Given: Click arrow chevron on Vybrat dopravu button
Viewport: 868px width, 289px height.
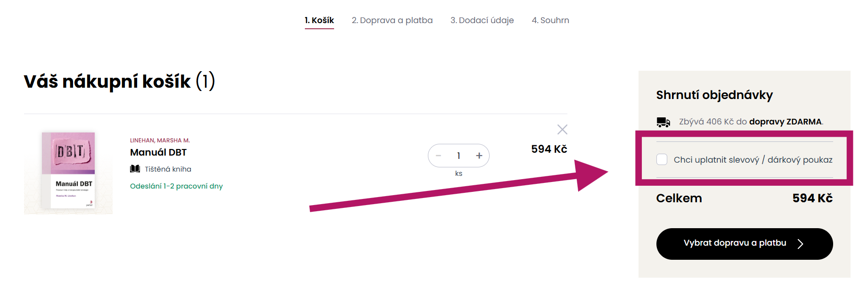Looking at the screenshot, I should [800, 244].
